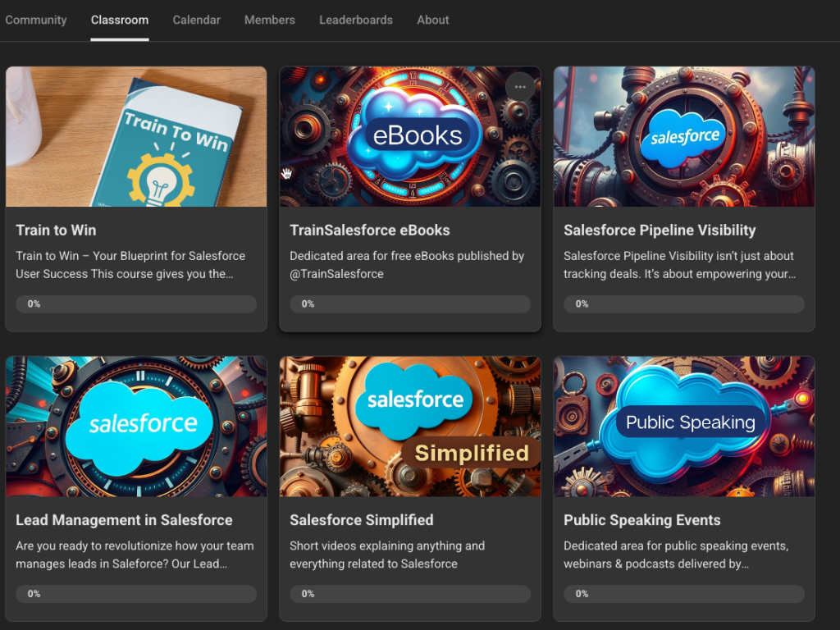The height and width of the screenshot is (630, 840).
Task: Open the three-dot menu on eBooks card
Action: (519, 87)
